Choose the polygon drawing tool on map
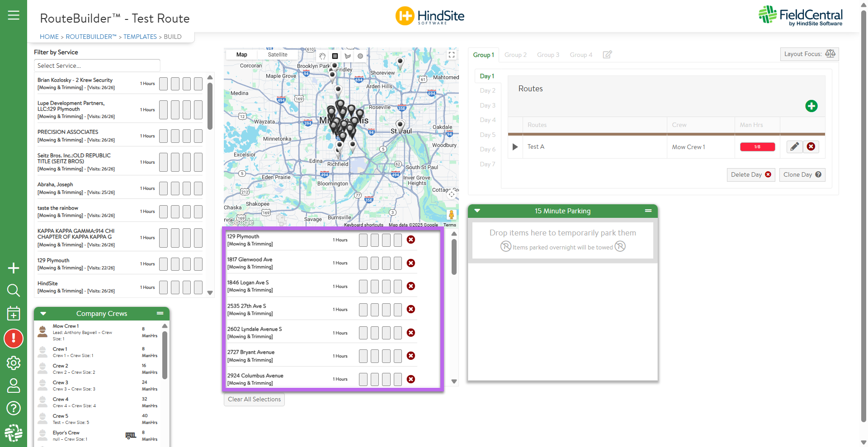868x447 pixels. pos(348,56)
